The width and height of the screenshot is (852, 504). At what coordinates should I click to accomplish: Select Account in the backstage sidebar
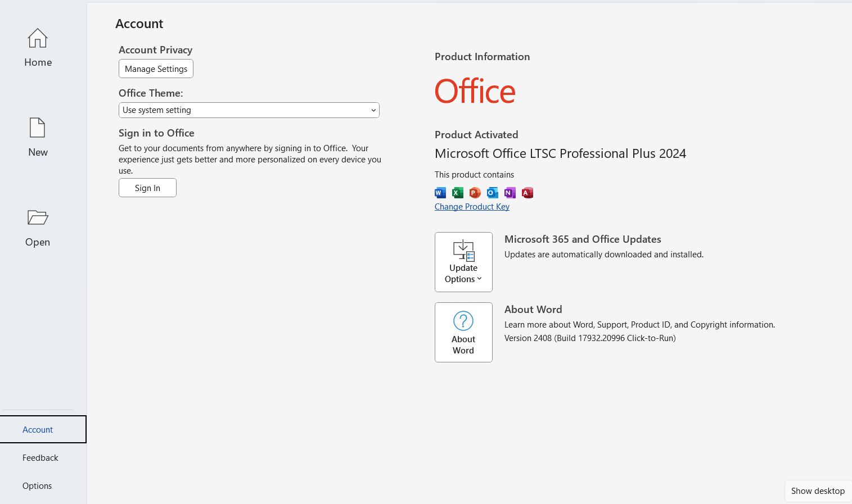pyautogui.click(x=43, y=429)
